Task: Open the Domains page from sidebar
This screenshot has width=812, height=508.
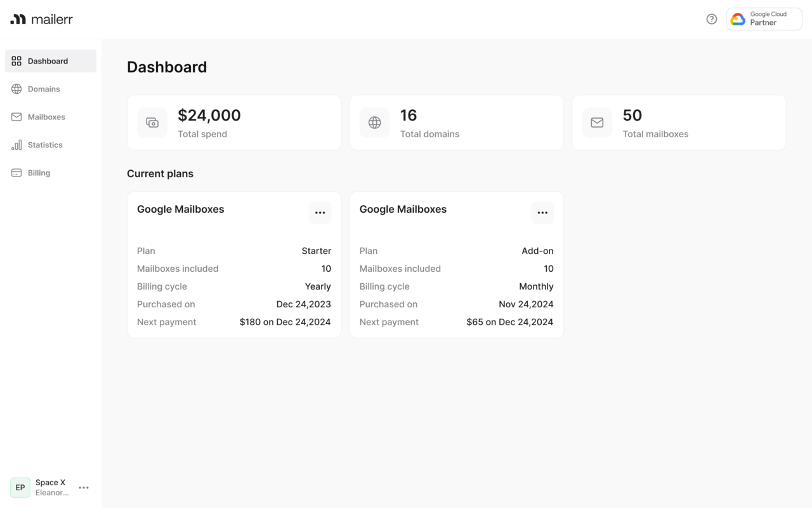Action: [44, 89]
